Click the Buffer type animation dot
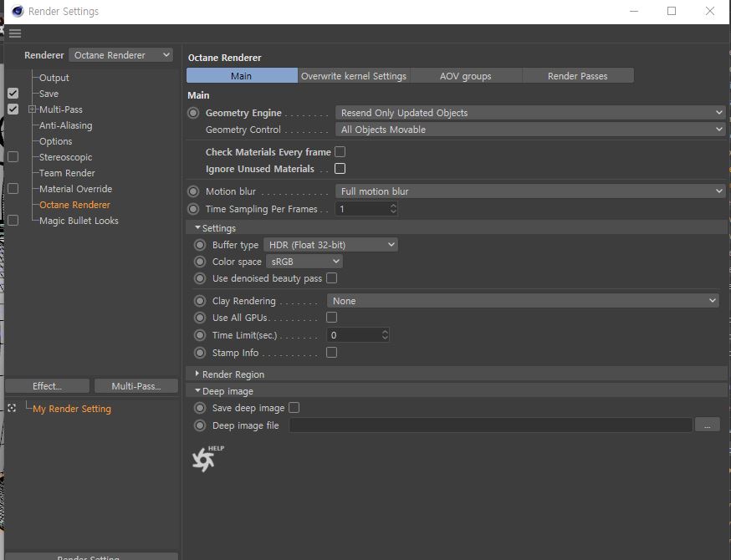The height and width of the screenshot is (560, 731). 200,245
